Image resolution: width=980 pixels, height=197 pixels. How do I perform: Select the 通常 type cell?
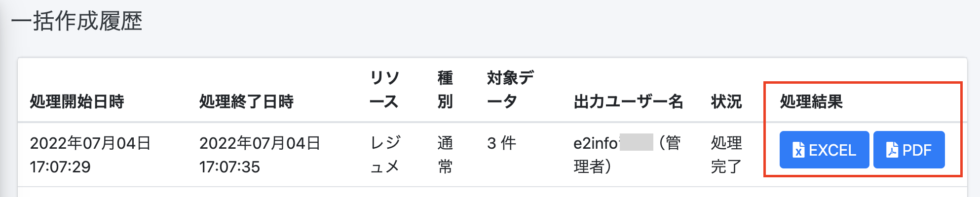pyautogui.click(x=445, y=155)
